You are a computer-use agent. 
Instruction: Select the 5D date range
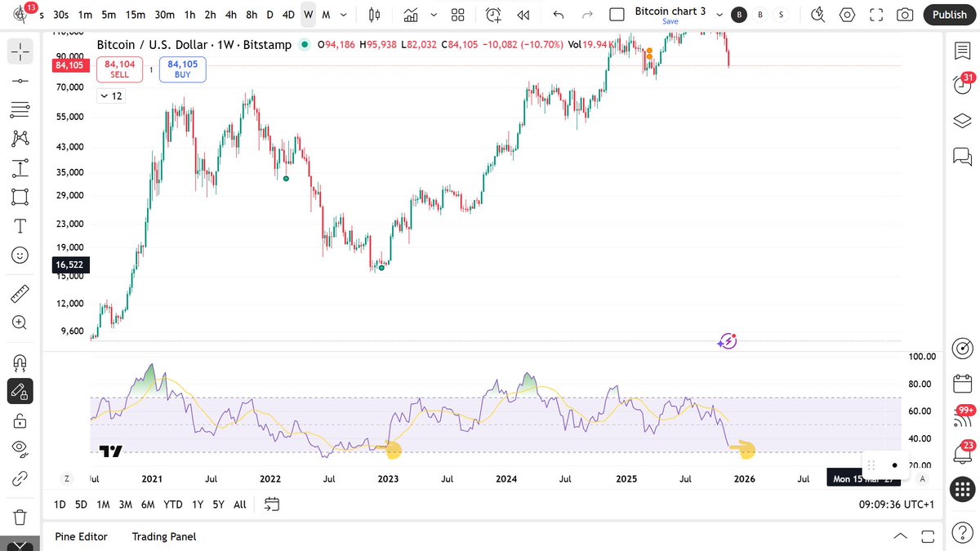81,504
